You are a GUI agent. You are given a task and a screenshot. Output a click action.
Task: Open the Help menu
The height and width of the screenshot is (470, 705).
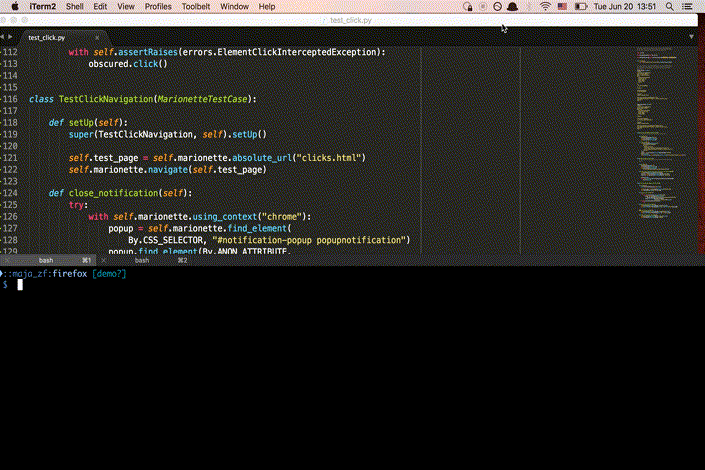[267, 6]
